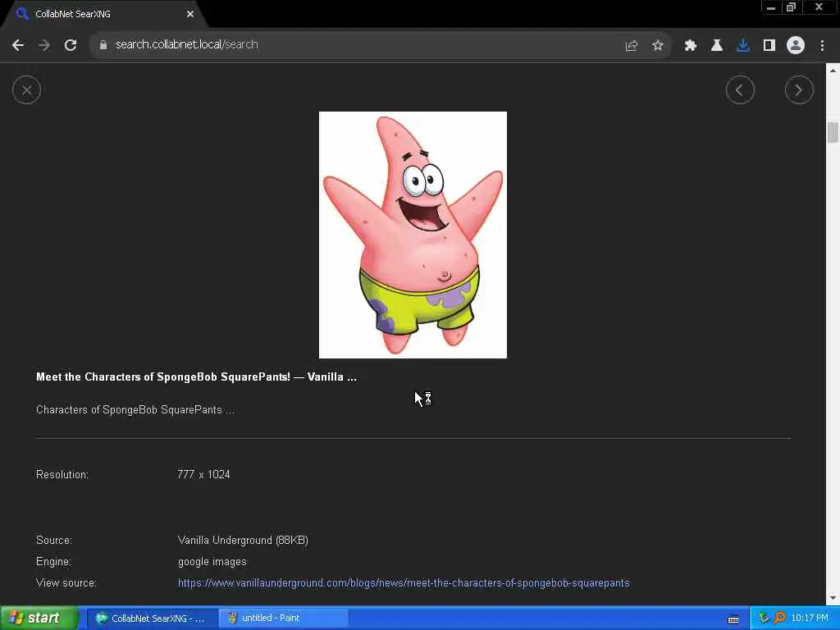Close the CollabNet SearXNG tab
The image size is (840, 630).
click(190, 14)
